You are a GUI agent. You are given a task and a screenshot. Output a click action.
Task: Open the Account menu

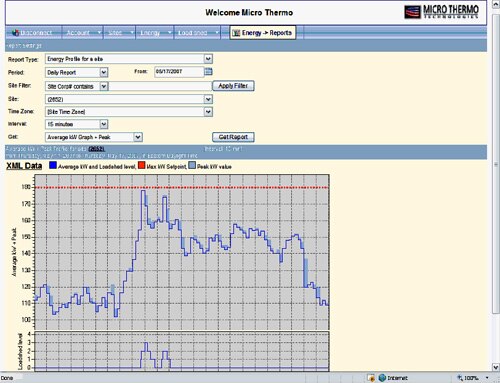click(83, 33)
